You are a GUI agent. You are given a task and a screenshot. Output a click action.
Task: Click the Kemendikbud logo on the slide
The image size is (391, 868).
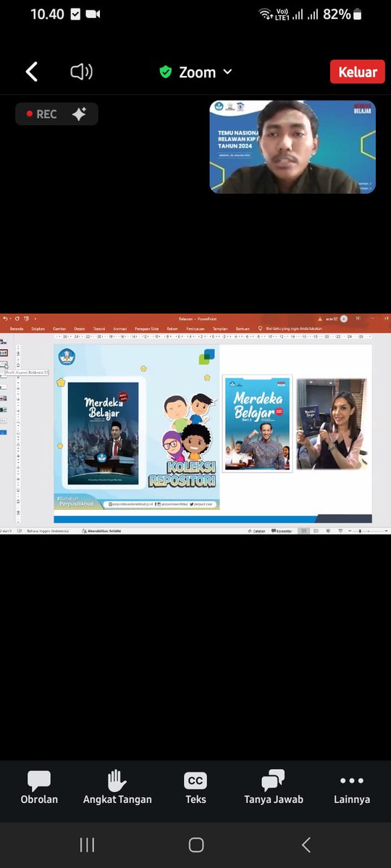[x=67, y=357]
